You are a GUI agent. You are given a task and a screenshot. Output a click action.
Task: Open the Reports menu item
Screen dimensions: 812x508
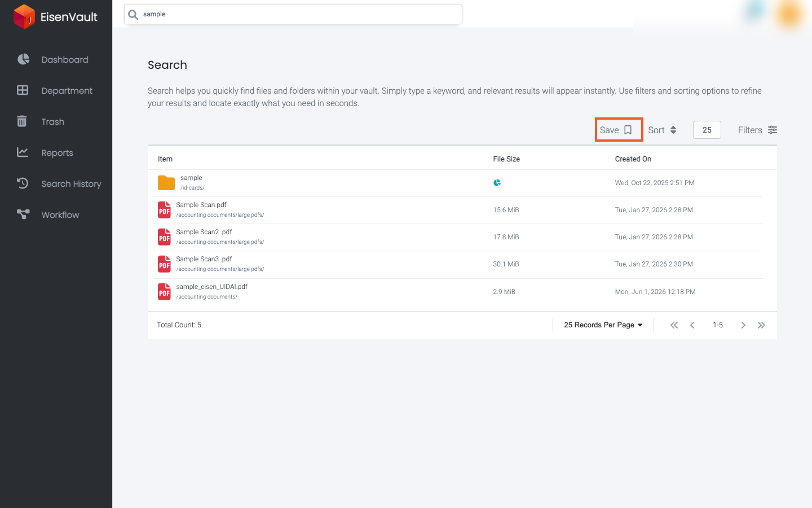[56, 152]
